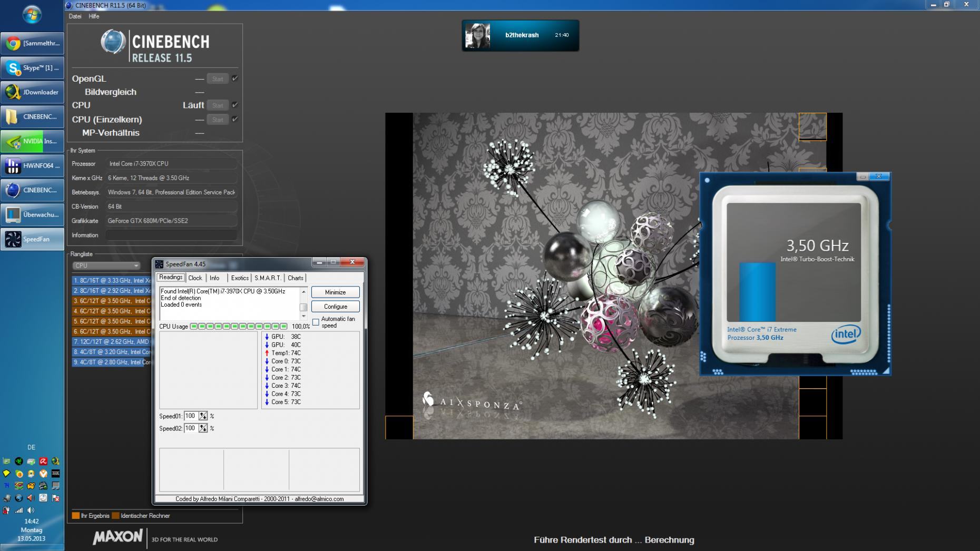Open the Überwachung taskbar item
Viewport: 980px width, 551px height.
pos(32,214)
